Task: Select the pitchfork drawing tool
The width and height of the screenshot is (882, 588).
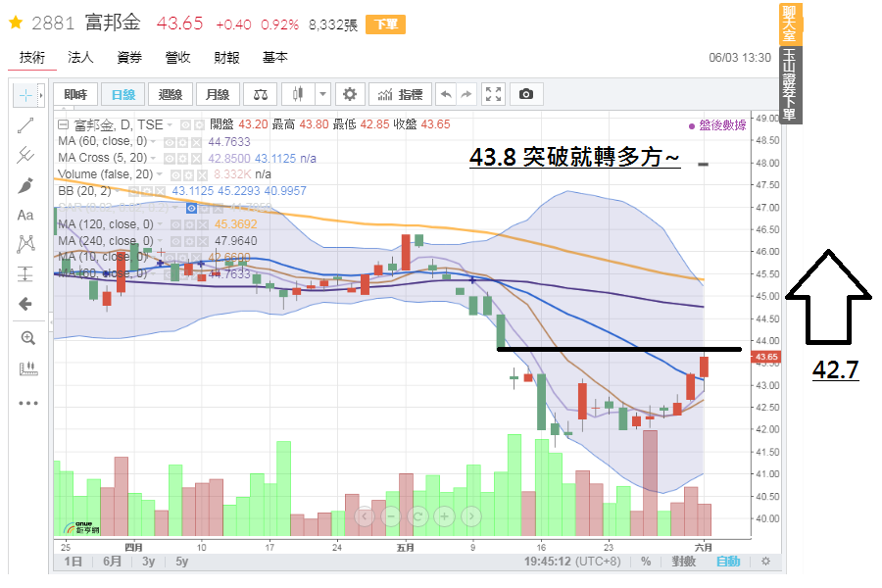Action: pos(25,155)
